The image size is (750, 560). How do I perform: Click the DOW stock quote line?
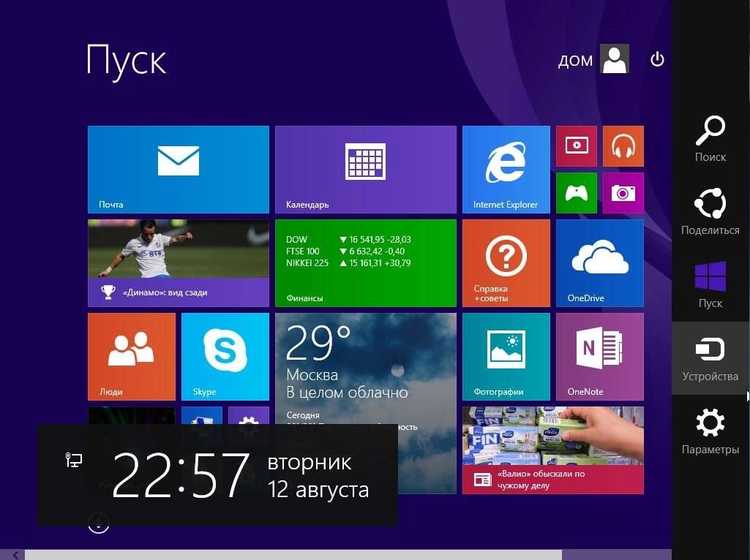[348, 239]
